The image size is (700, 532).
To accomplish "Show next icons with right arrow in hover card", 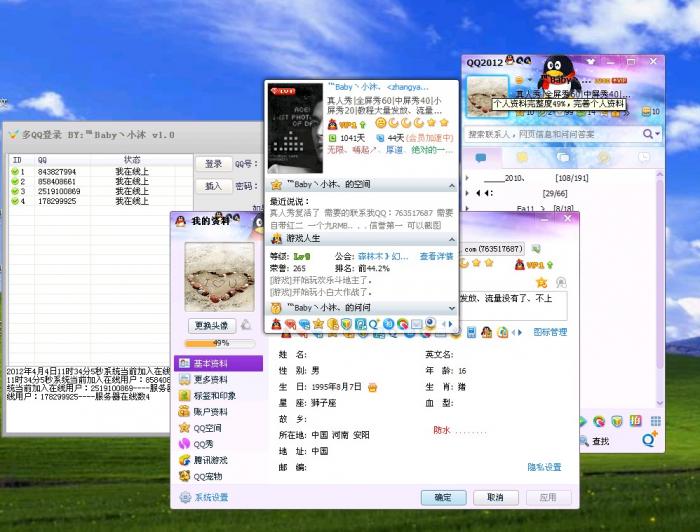I will pos(451,324).
